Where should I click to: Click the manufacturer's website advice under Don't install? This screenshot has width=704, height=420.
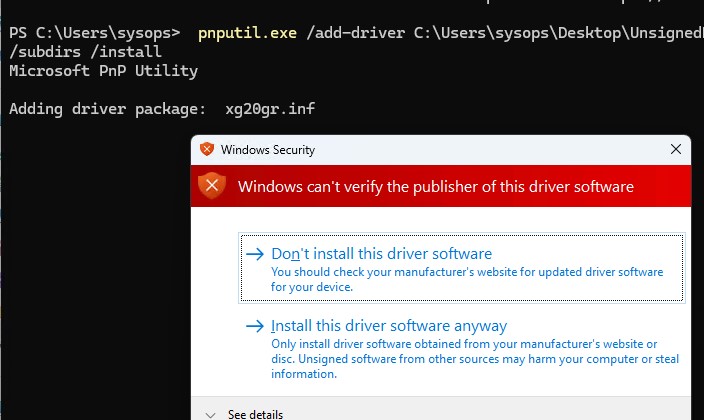(467, 279)
